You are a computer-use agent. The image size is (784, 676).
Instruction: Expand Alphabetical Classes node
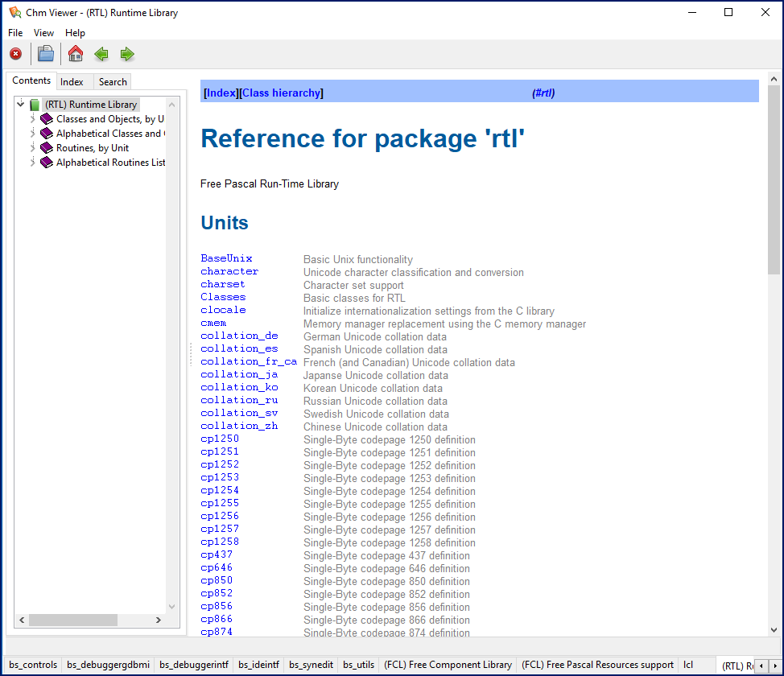click(32, 133)
